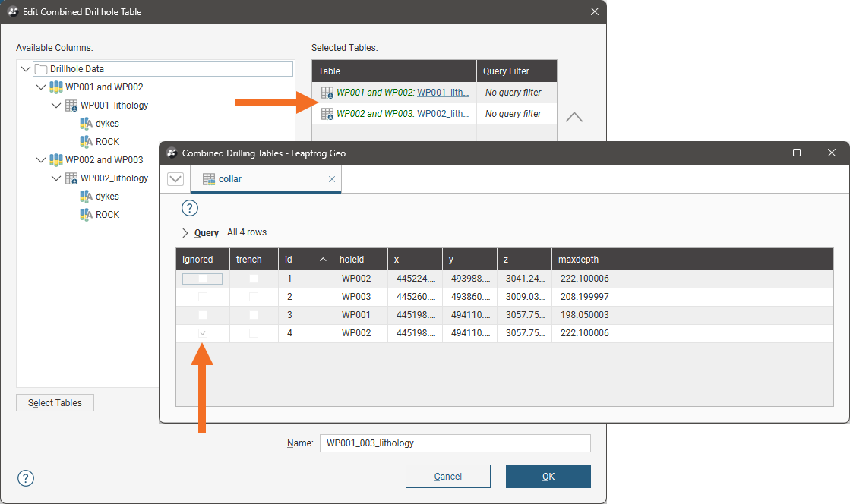
Task: Toggle trench checkbox for row id 3
Action: point(254,315)
